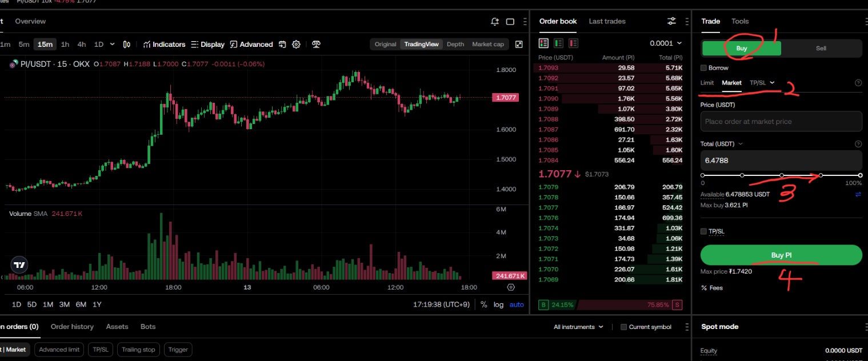This screenshot has width=868, height=361.
Task: Click the help icon next to Total (USDT)
Action: click(858, 144)
